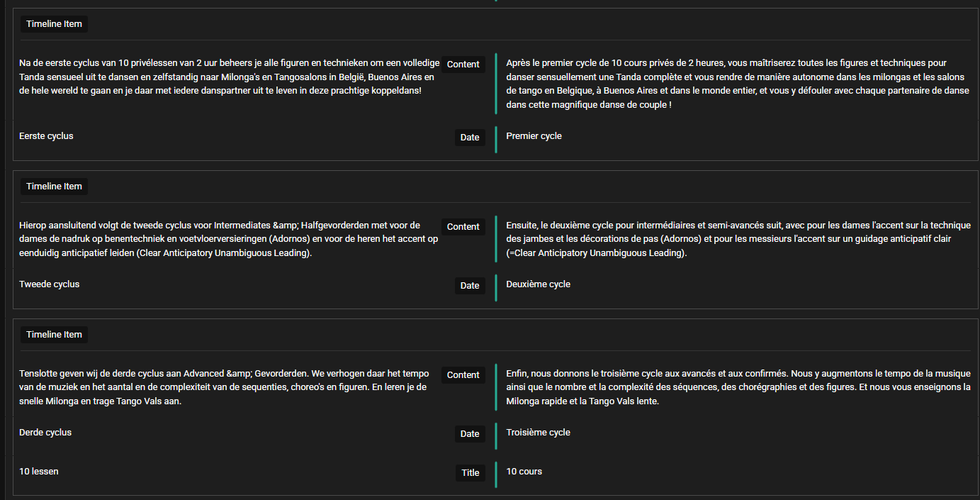Select the Dutch source text '10 lessen'
Viewport: 980px width, 500px height.
coord(39,472)
